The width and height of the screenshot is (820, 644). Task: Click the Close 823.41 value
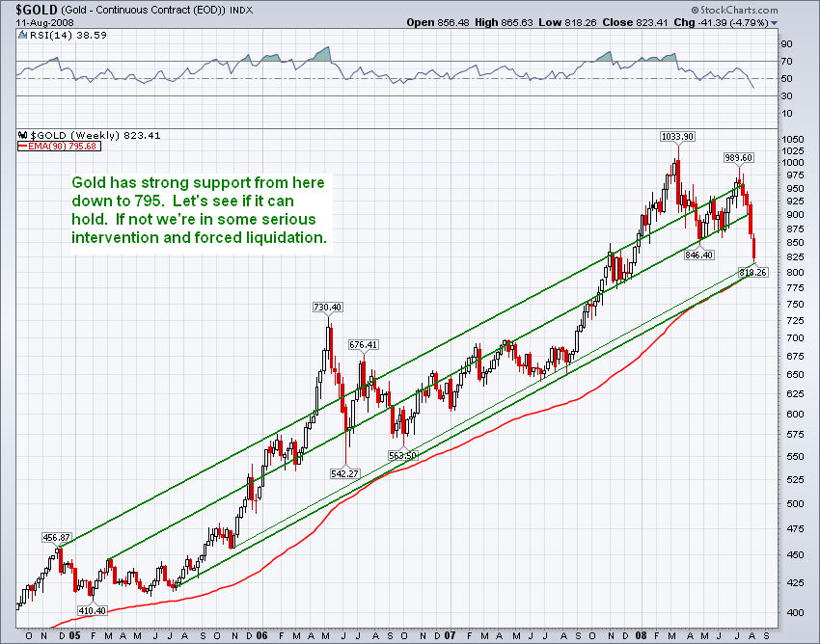635,22
